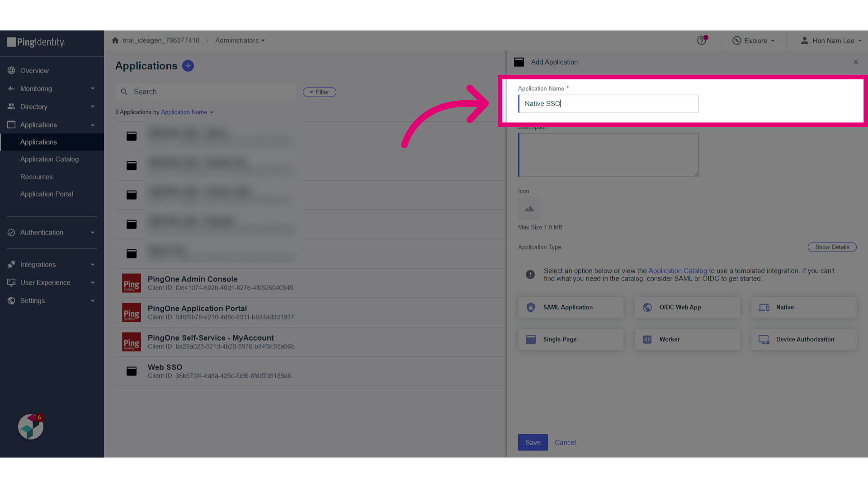868x488 pixels.
Task: Select the SAML Application type
Action: pyautogui.click(x=571, y=307)
